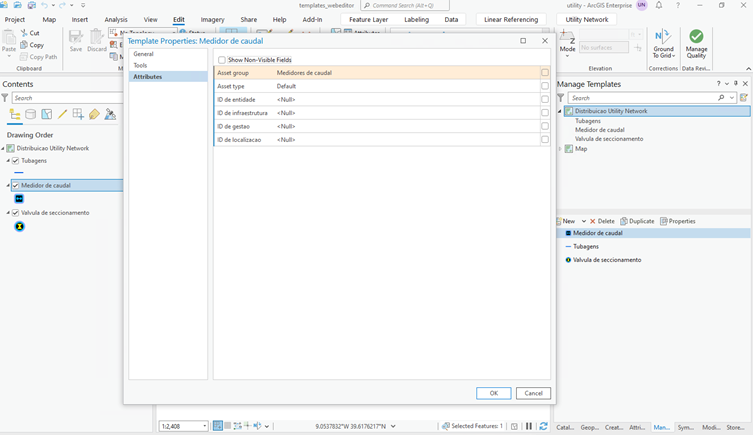Check the box on Asset group row
Viewport: 753px width, 435px height.
pos(545,72)
